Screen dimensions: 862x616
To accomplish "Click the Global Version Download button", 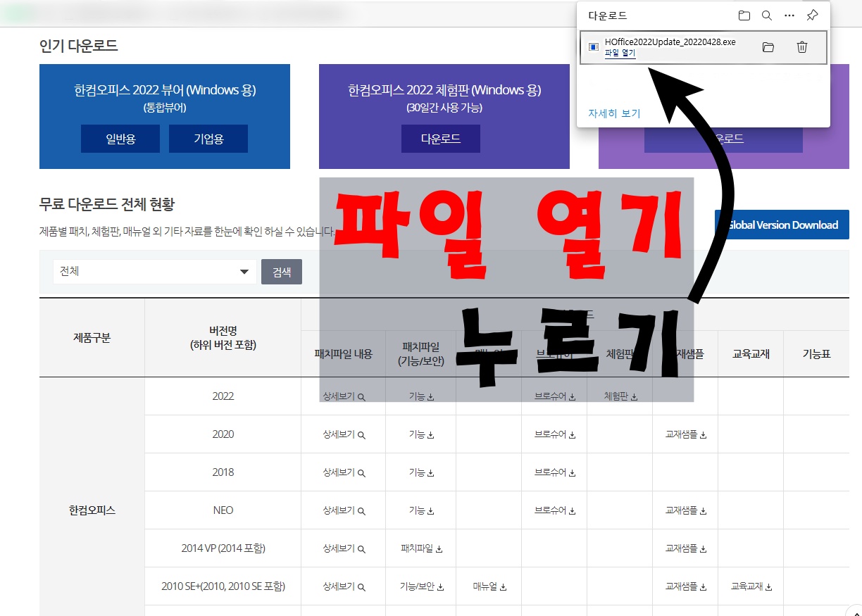I will (x=782, y=225).
